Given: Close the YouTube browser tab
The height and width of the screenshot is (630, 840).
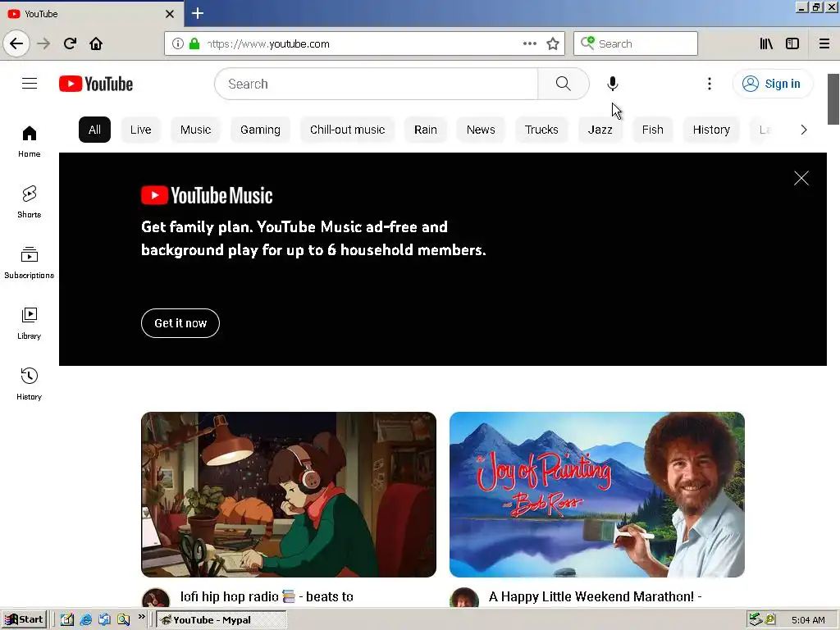Looking at the screenshot, I should click(170, 14).
